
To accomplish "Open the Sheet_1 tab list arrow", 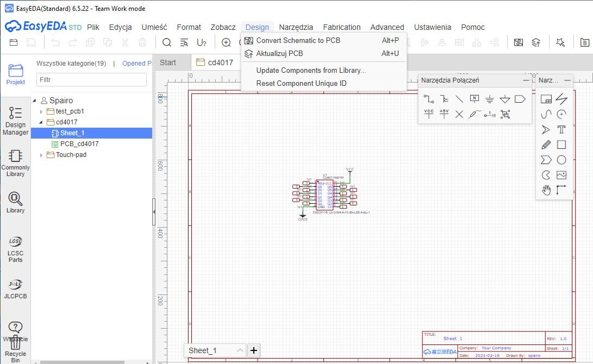I will 240,350.
